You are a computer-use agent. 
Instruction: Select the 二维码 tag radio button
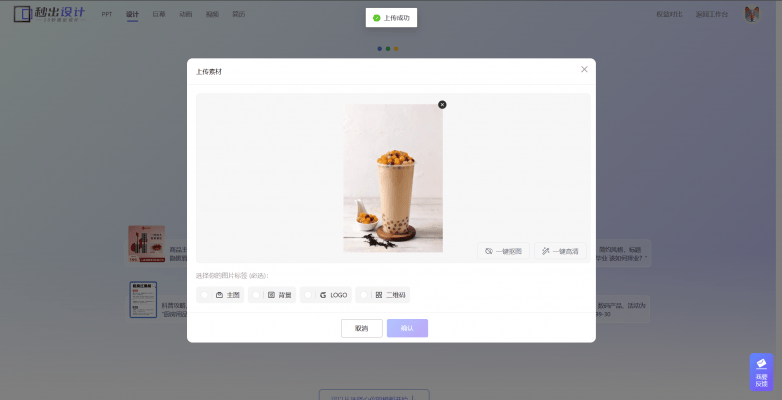(x=365, y=295)
